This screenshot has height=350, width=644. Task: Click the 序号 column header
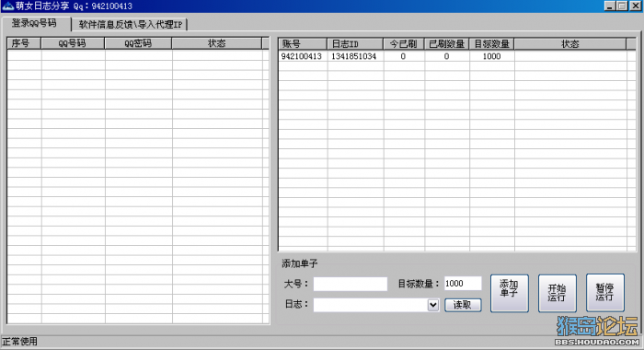(x=24, y=43)
